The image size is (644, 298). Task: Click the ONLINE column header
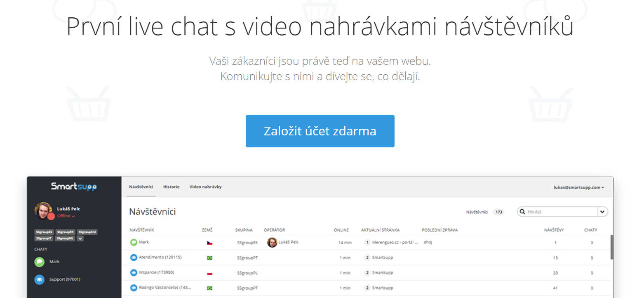click(341, 230)
